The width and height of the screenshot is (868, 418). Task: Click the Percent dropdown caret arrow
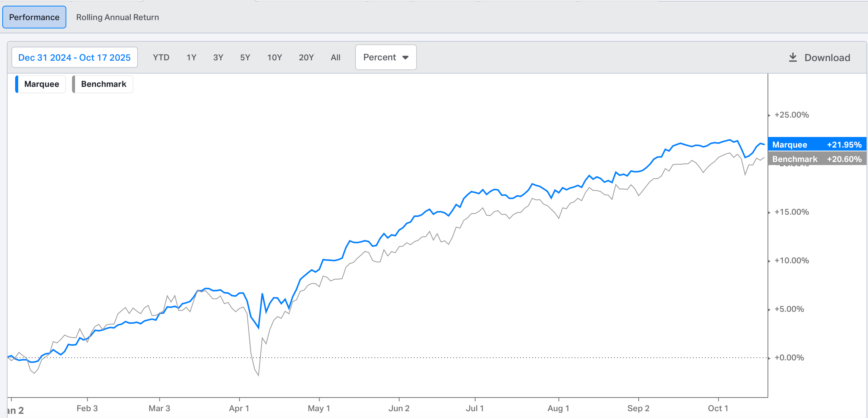(405, 58)
